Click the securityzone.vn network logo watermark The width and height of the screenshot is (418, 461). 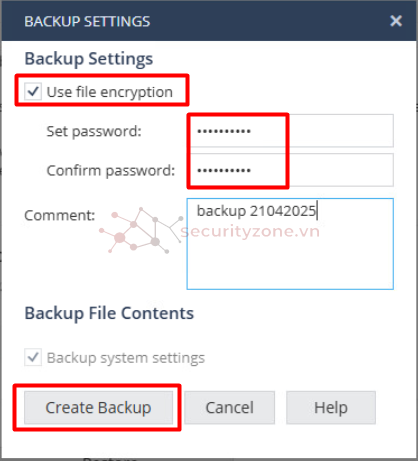142,230
